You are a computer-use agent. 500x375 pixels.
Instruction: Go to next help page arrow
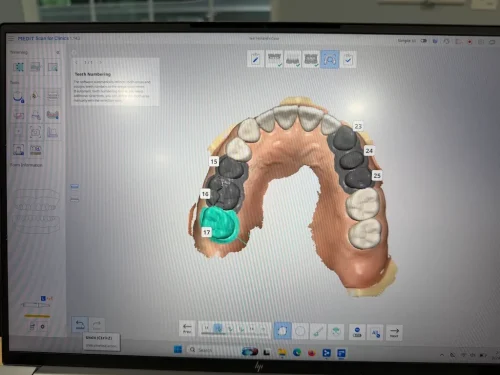coord(100,62)
